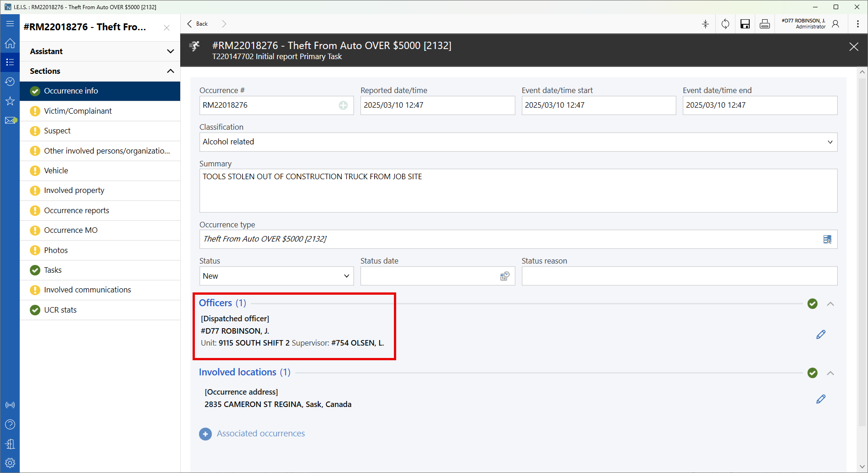Viewport: 868px width, 473px height.
Task: Open the Favorites star in sidebar
Action: point(10,101)
